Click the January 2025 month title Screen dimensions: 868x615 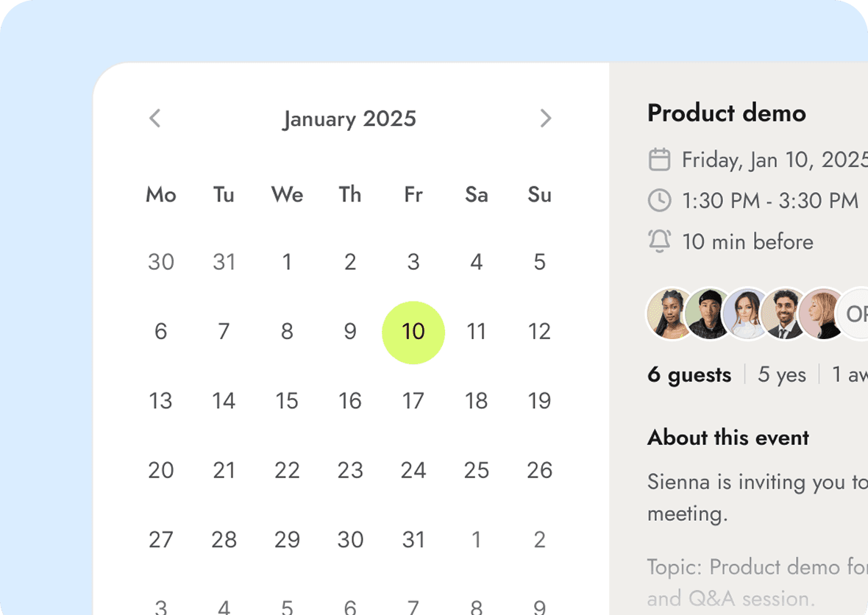tap(349, 119)
